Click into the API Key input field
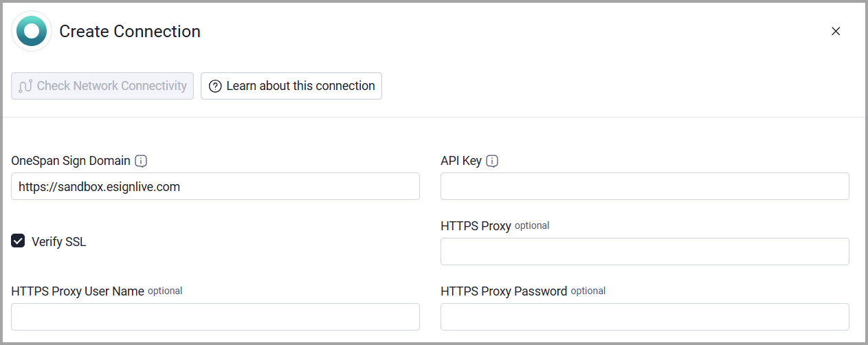Viewport: 868px width, 345px height. (645, 186)
